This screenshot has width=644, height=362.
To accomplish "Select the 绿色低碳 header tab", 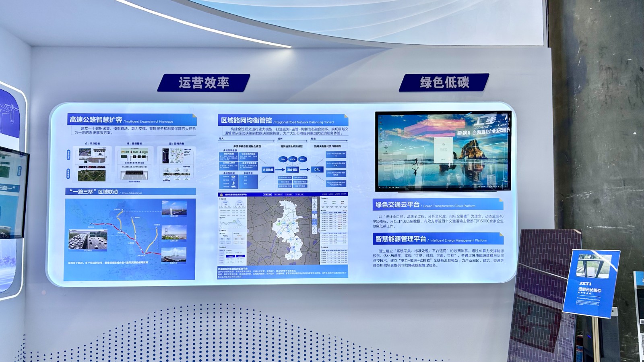I will [444, 83].
